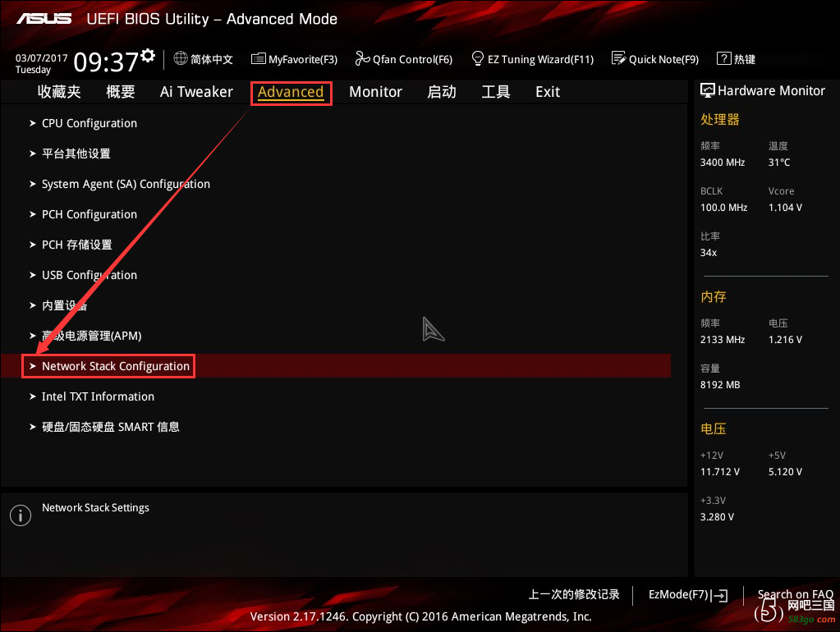Expand Network Stack Configuration arrow
Screen dimensions: 840x632
tap(33, 366)
